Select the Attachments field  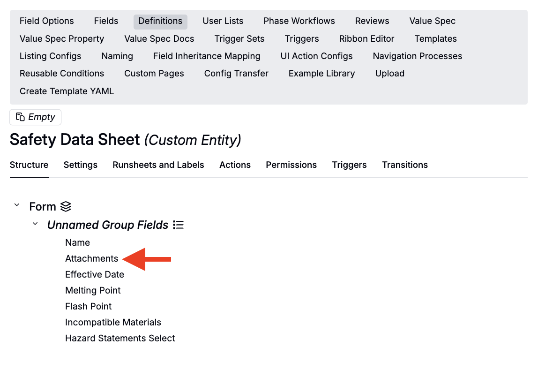[x=91, y=258]
